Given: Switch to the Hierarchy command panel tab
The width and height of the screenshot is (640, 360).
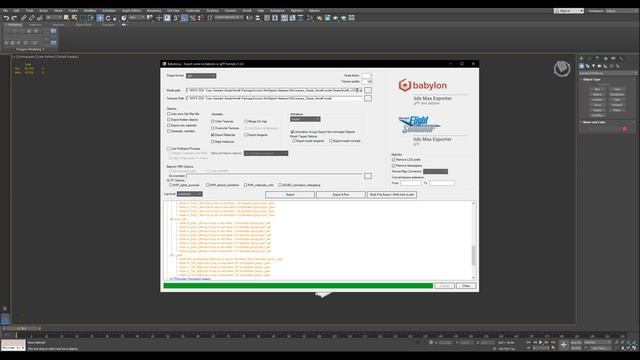Looking at the screenshot, I should coord(597,59).
